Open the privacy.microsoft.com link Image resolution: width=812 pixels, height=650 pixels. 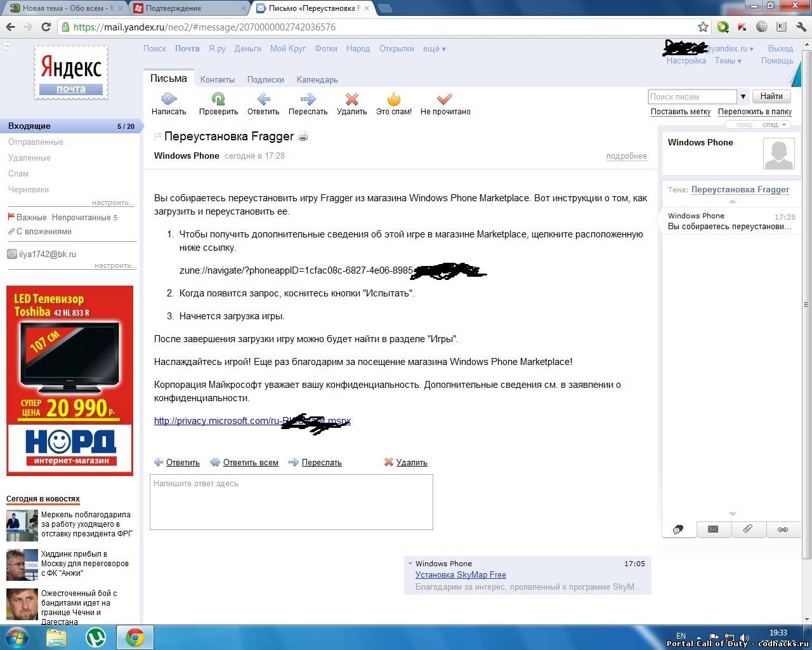[252, 421]
